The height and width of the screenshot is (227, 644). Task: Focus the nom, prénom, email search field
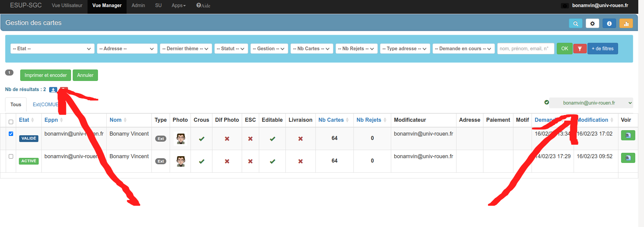[525, 49]
